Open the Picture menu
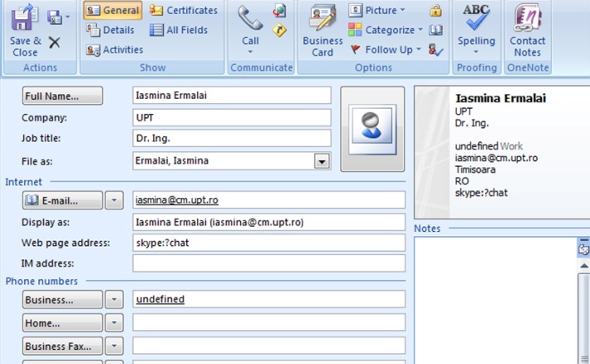The width and height of the screenshot is (590, 364). tap(376, 11)
